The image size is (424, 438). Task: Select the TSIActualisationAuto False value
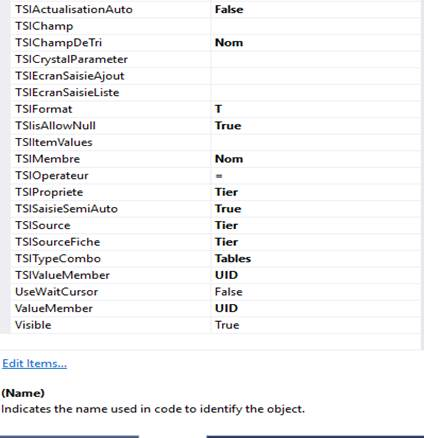point(229,9)
